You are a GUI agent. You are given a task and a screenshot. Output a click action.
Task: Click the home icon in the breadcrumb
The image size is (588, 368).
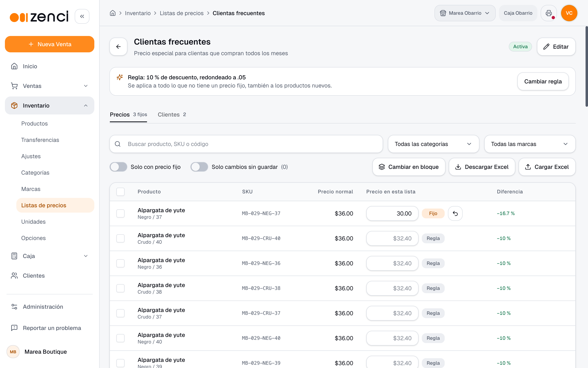[112, 13]
